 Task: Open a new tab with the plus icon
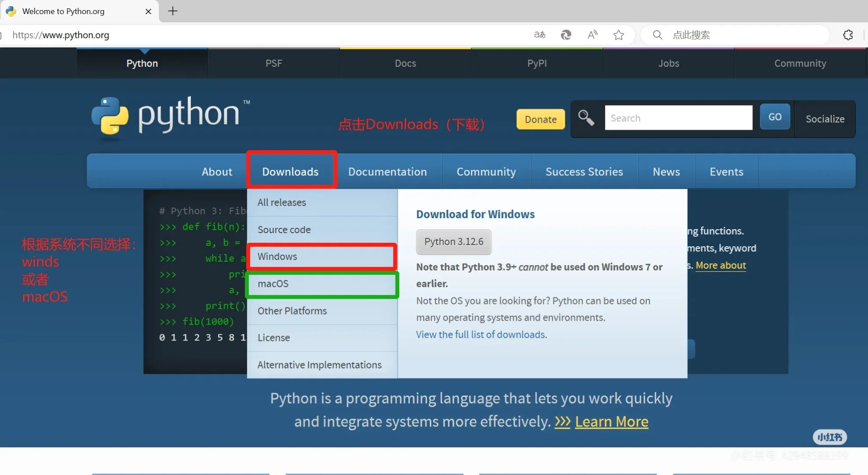click(x=172, y=11)
